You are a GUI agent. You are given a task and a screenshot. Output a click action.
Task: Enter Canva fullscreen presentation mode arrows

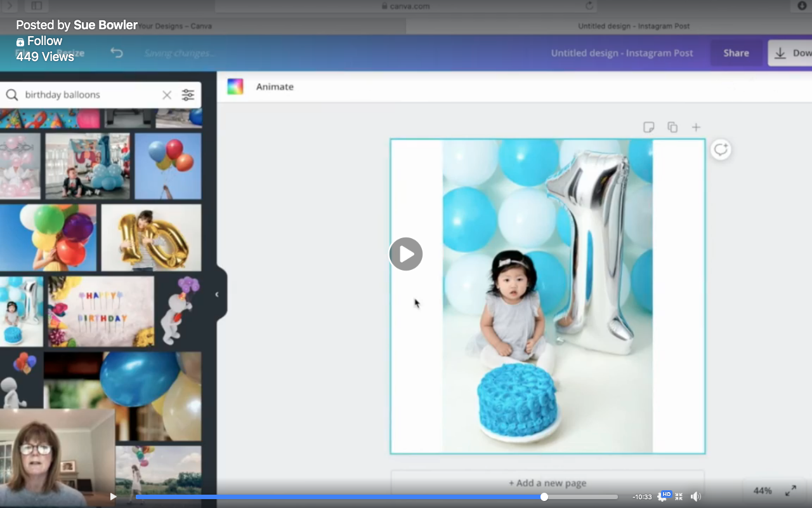790,490
